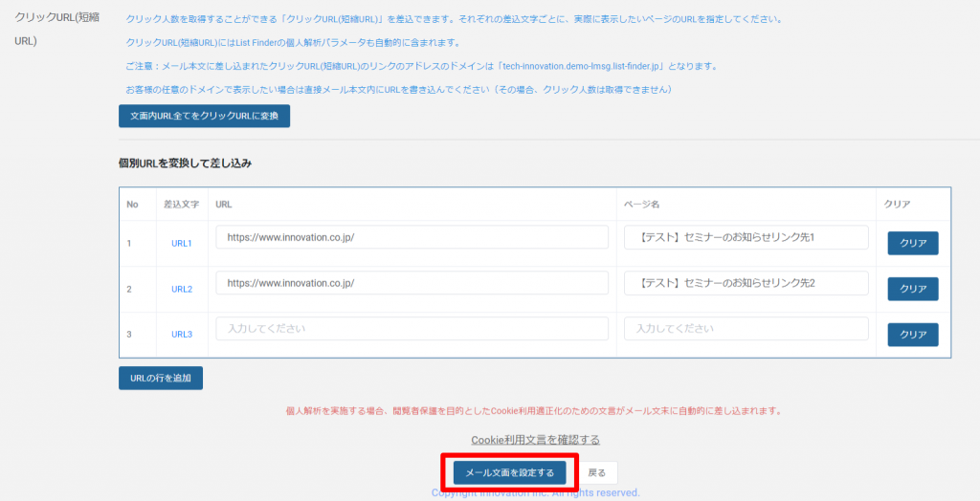
Task: Convert all in-text URLs to click URLs
Action: [x=205, y=117]
